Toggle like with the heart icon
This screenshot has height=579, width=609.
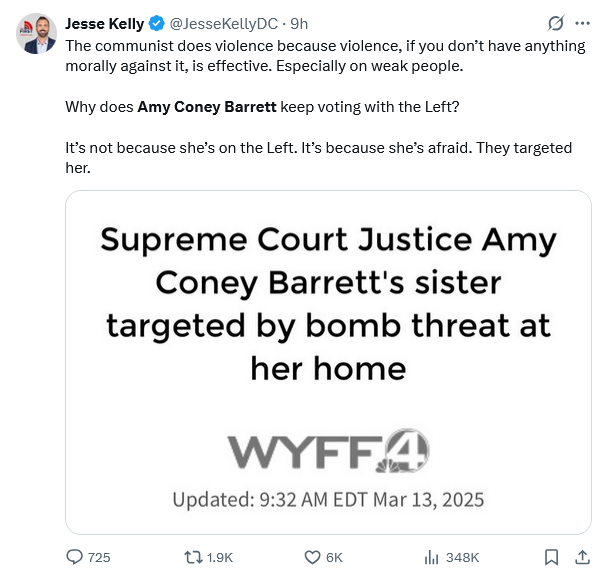[x=312, y=557]
